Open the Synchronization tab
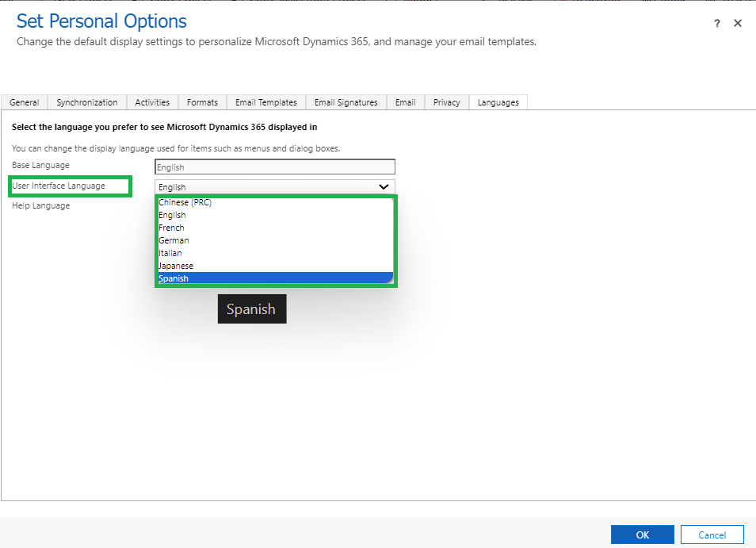 click(87, 102)
